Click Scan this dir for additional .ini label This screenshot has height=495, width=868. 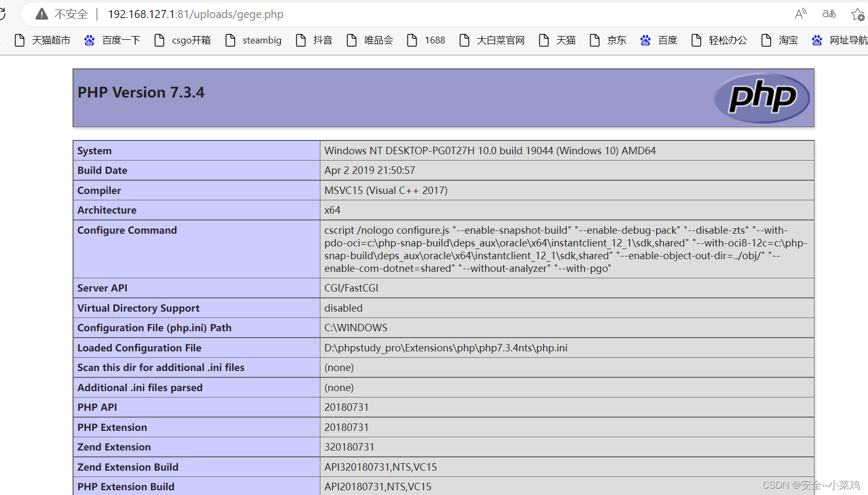(x=161, y=368)
